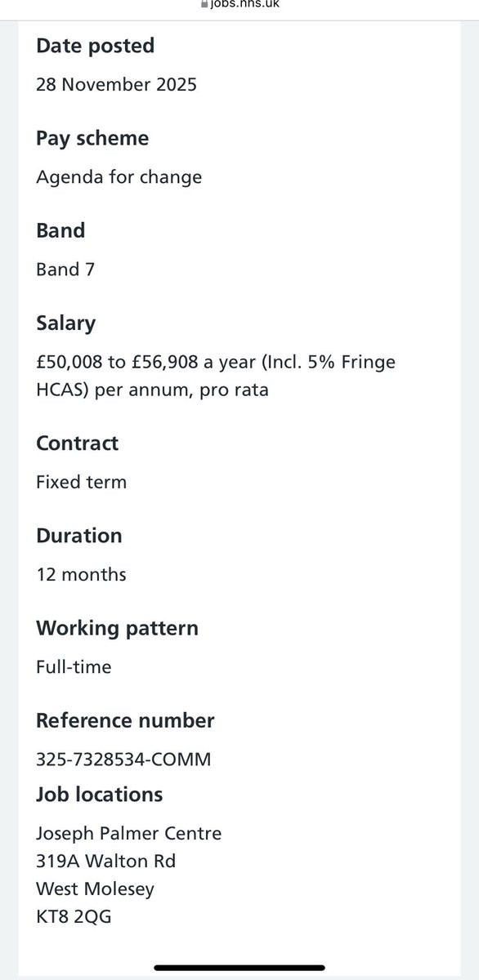This screenshot has width=479, height=980.
Task: Tap the 28 November 2025 date
Action: coord(116,84)
